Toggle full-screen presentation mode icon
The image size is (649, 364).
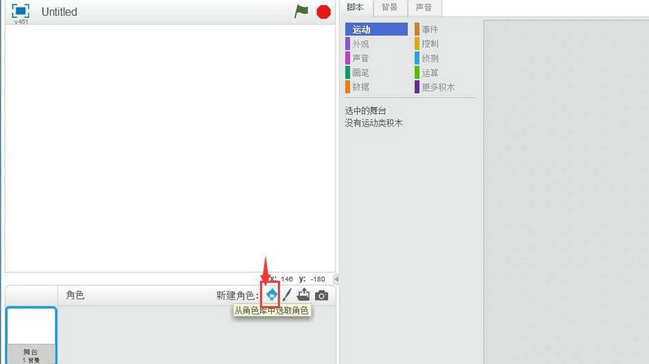[20, 11]
